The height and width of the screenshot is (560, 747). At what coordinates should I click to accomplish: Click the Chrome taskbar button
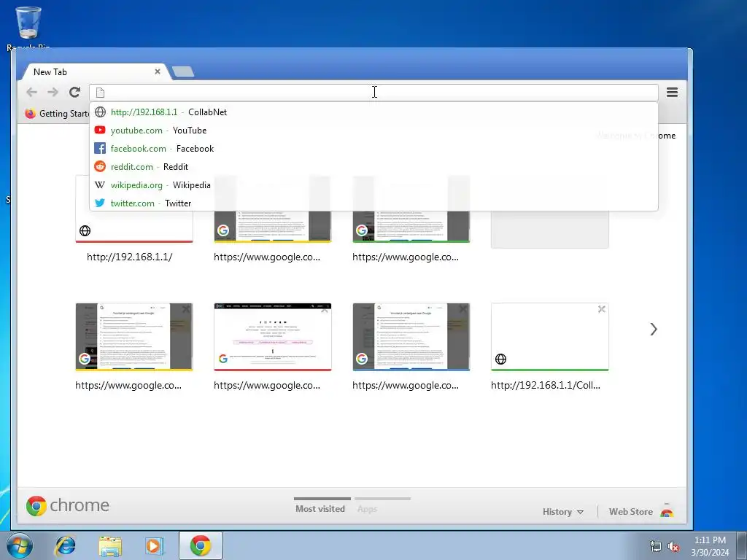coord(201,545)
